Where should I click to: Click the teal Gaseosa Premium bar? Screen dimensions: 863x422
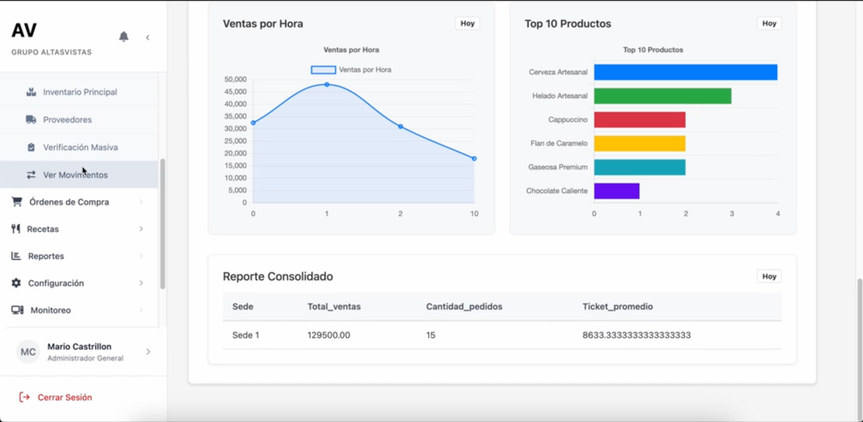point(640,167)
